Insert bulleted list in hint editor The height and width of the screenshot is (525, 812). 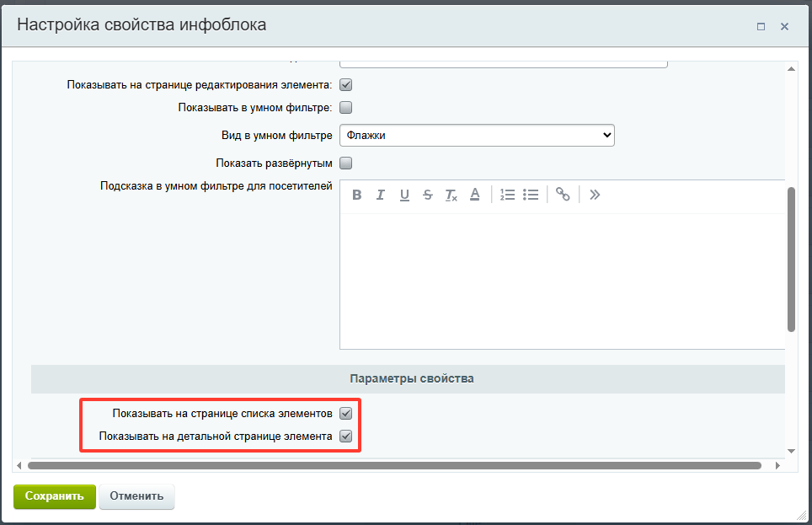[x=531, y=195]
